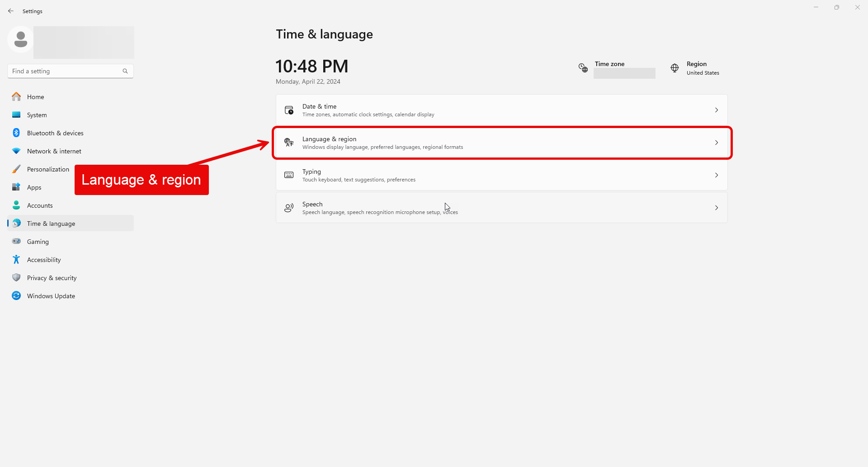
Task: Click the Date & time clock icon
Action: [289, 110]
